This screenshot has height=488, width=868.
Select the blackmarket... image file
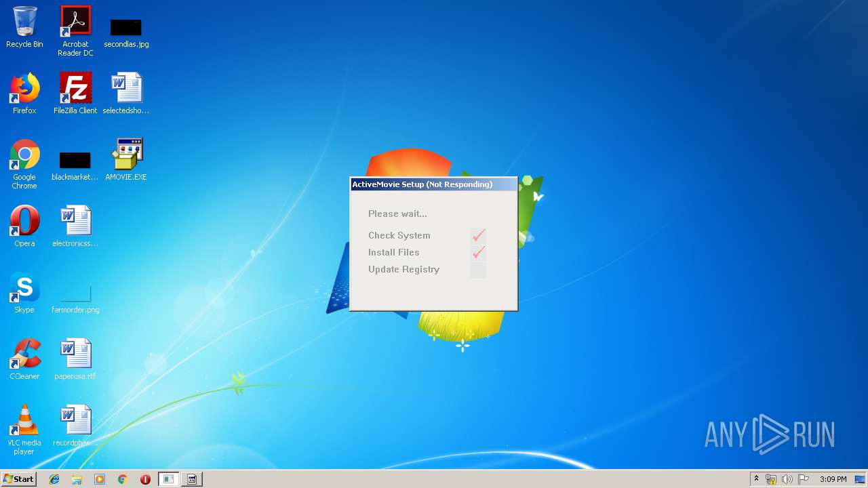[75, 166]
